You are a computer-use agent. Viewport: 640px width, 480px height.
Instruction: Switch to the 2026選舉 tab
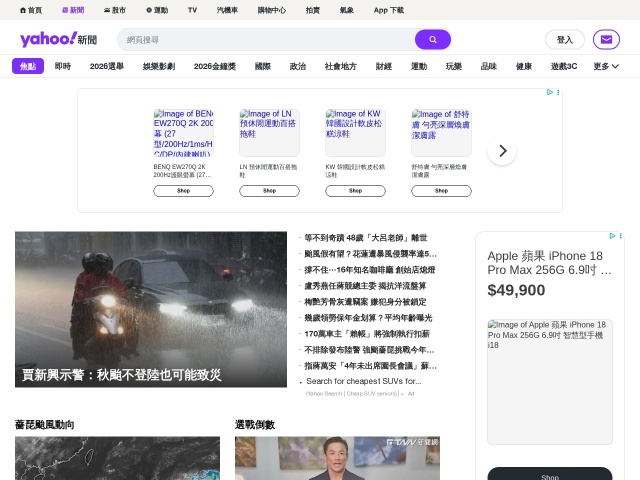pyautogui.click(x=107, y=66)
